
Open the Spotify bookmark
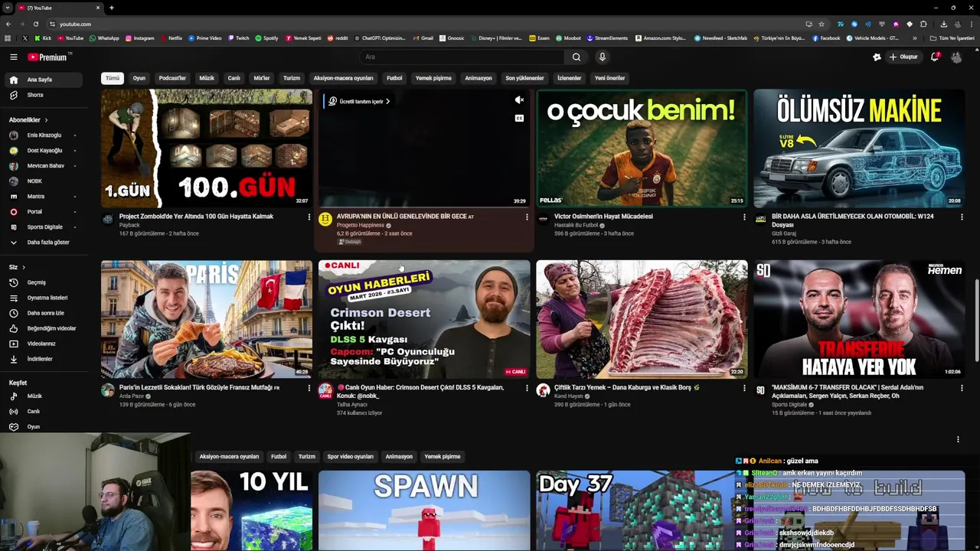coord(266,38)
